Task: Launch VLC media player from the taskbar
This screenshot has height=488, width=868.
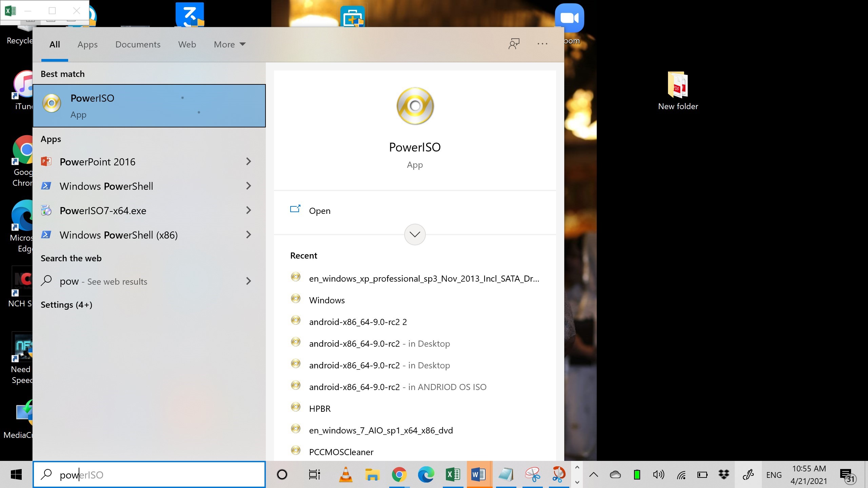Action: 346,474
